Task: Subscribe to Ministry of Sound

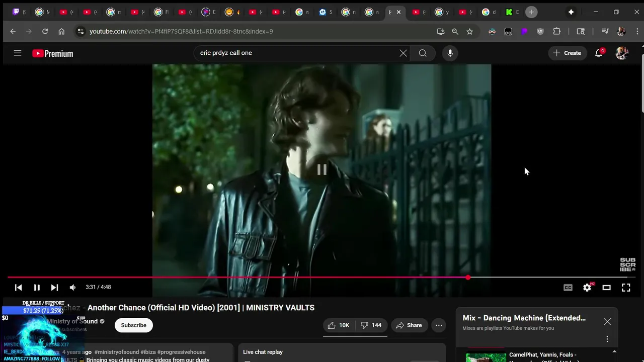Action: pos(133,325)
